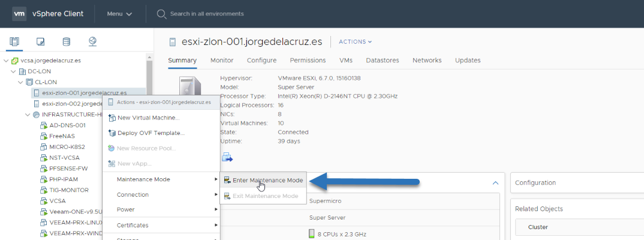Click the host icon beside the page title
The width and height of the screenshot is (644, 240).
click(173, 42)
